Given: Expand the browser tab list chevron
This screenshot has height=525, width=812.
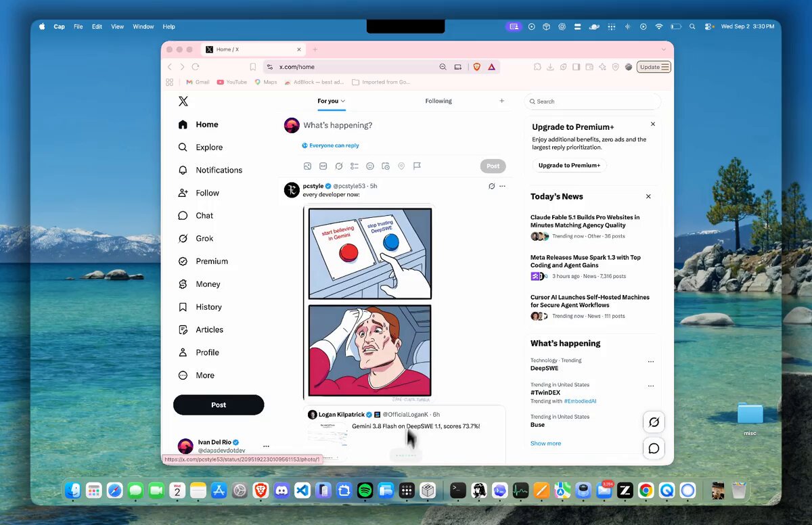Looking at the screenshot, I should [x=664, y=49].
